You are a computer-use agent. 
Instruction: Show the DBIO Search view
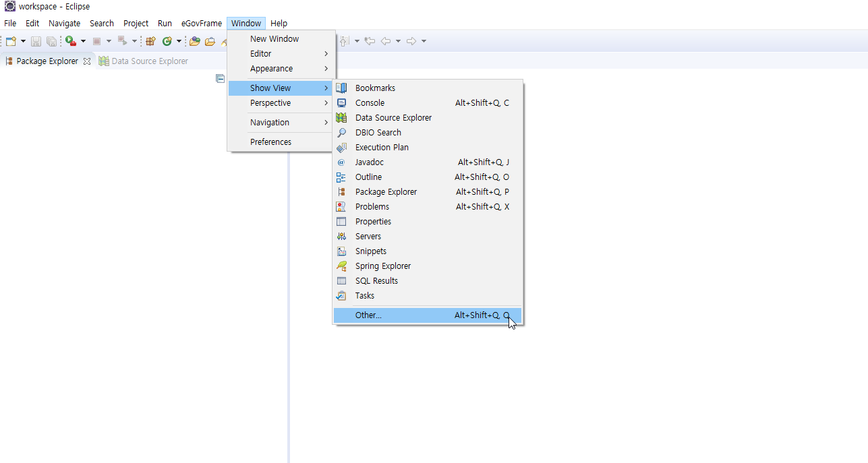[x=428, y=133]
